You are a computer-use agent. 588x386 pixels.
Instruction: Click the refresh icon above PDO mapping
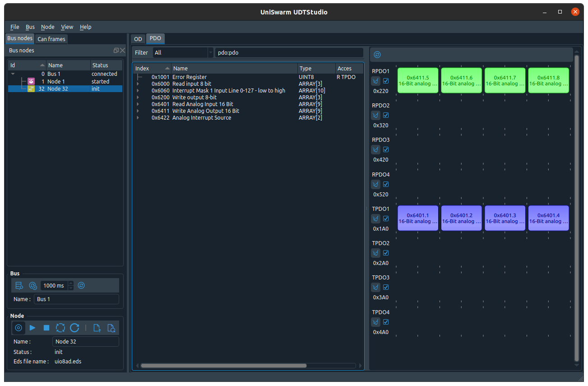click(377, 55)
